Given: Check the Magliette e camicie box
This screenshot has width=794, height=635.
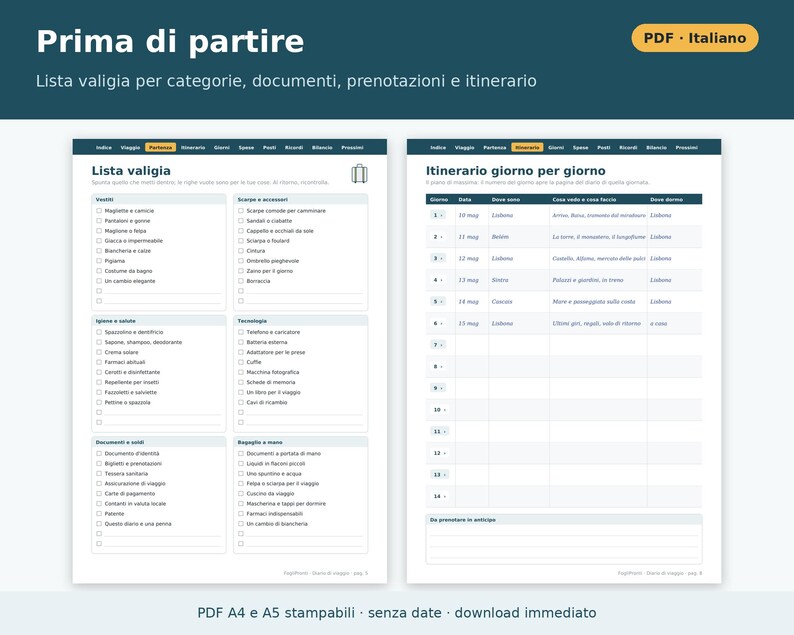Looking at the screenshot, I should tap(99, 211).
